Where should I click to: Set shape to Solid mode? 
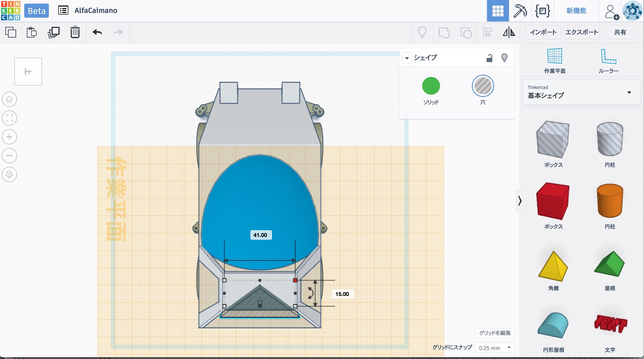(x=431, y=86)
